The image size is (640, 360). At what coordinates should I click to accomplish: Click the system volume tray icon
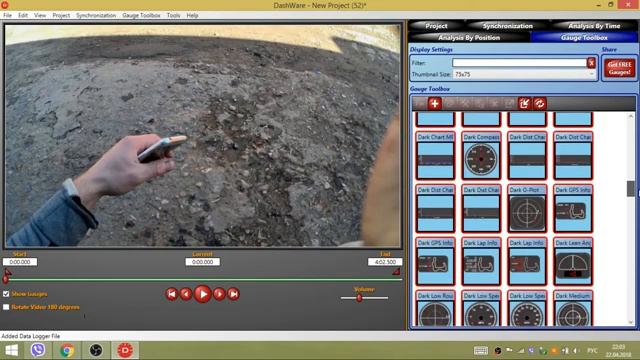tap(576, 351)
